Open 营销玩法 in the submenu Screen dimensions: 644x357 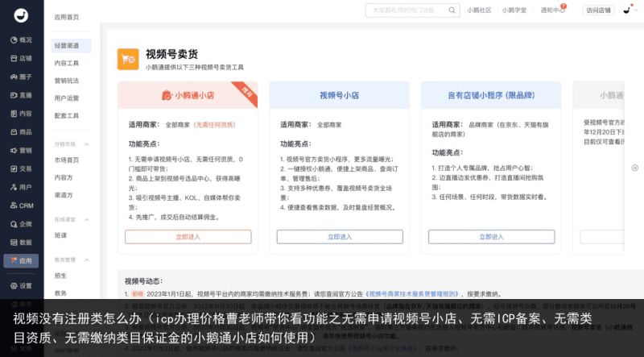coord(67,81)
